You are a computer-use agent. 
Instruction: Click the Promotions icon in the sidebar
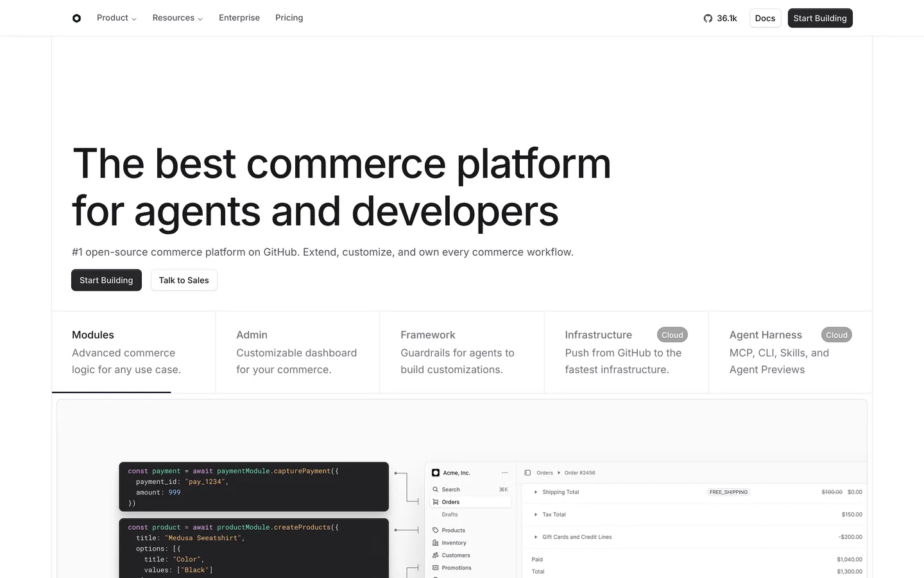coord(436,568)
